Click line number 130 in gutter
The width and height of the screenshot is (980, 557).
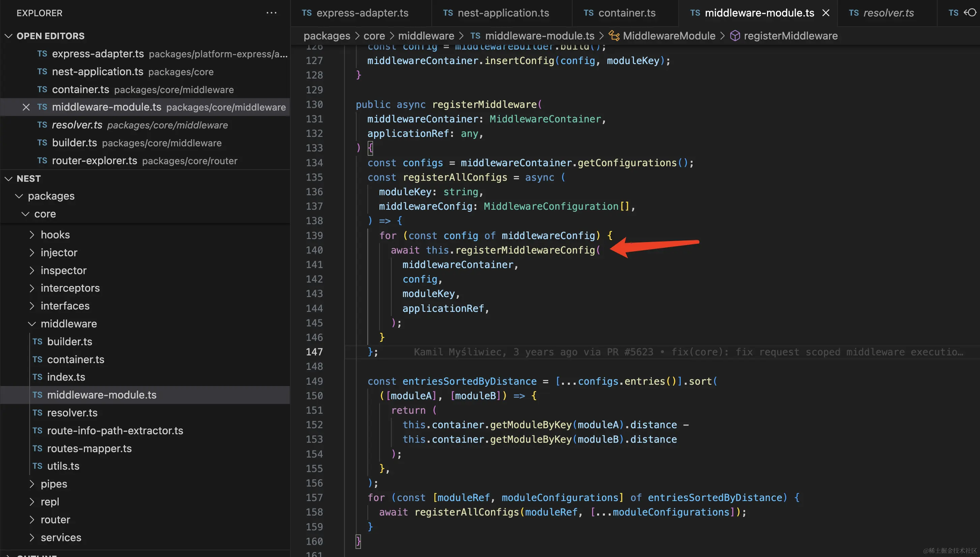tap(314, 105)
